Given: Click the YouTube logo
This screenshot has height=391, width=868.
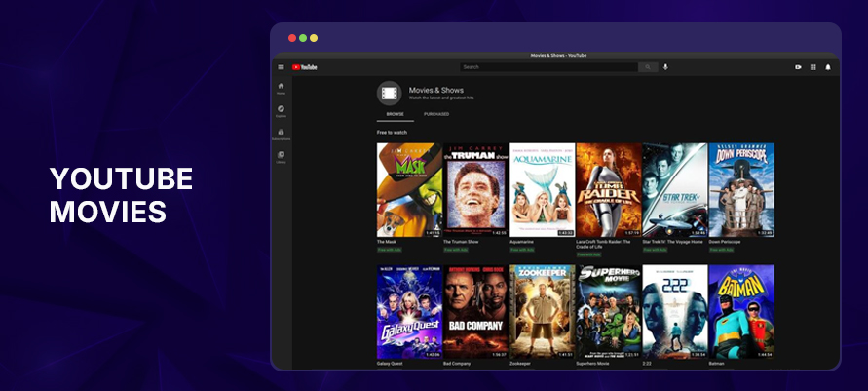Looking at the screenshot, I should pos(305,67).
